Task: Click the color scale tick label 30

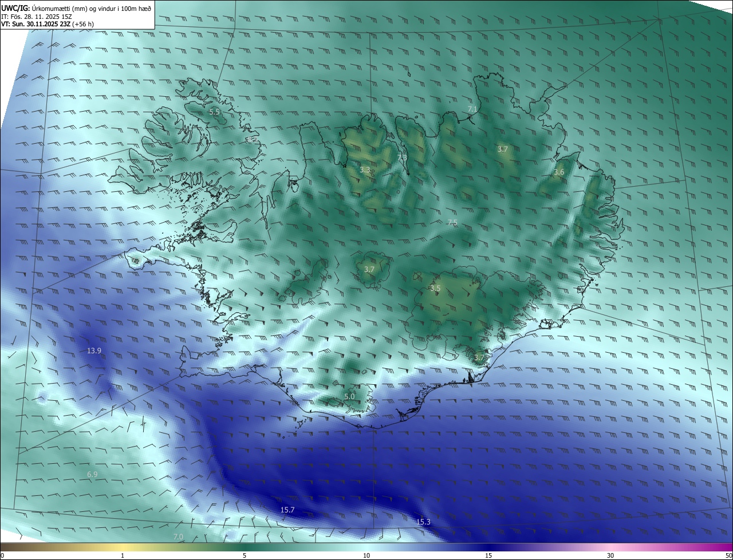Action: click(x=610, y=555)
